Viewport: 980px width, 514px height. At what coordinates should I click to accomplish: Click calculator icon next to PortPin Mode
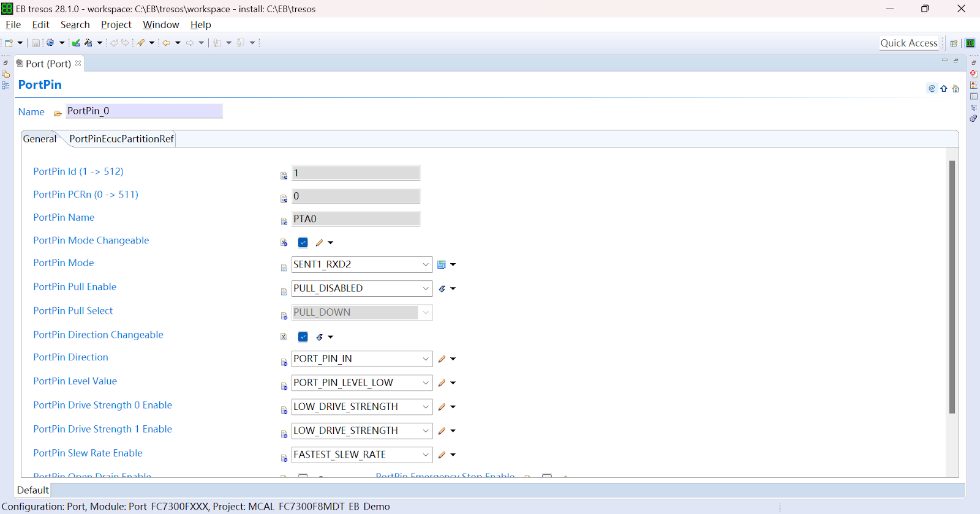pyautogui.click(x=442, y=265)
